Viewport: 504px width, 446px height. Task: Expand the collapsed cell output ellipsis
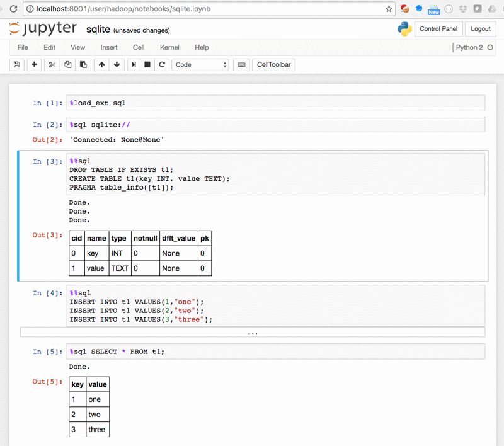click(x=254, y=332)
